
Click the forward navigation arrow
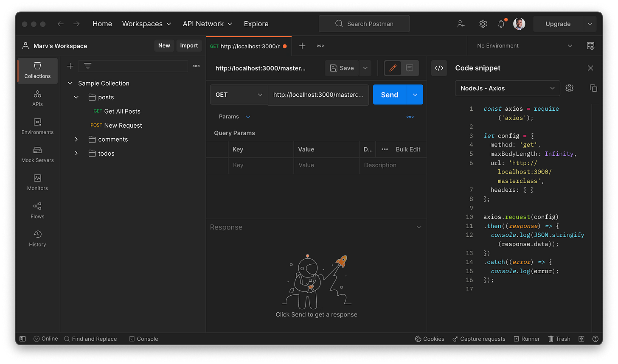[76, 24]
